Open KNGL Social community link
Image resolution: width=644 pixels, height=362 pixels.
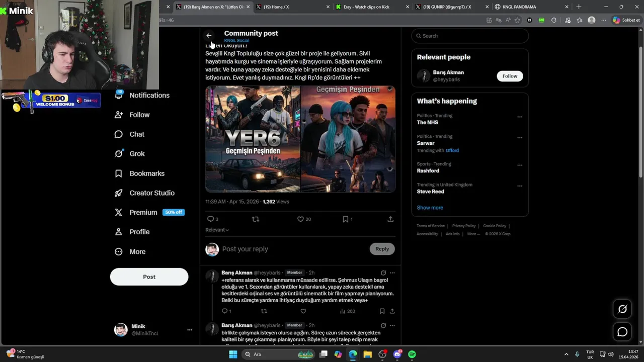tap(236, 40)
